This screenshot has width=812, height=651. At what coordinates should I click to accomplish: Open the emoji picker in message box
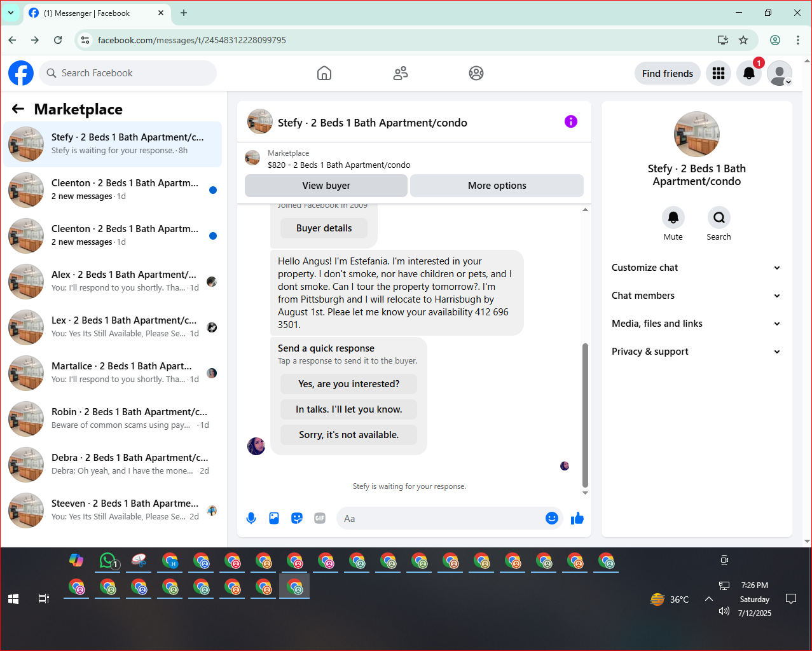coord(552,518)
